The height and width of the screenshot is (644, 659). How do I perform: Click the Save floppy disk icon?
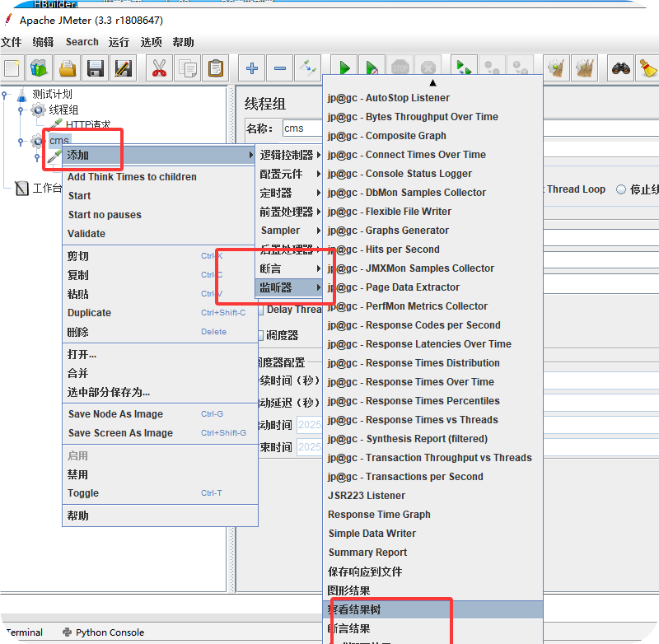tap(96, 68)
